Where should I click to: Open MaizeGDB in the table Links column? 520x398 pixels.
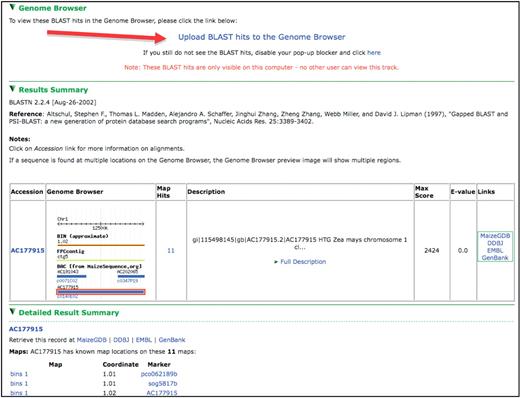point(495,236)
